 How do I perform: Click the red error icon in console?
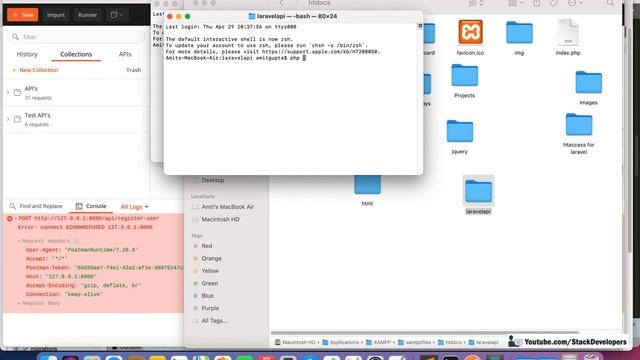click(9, 219)
